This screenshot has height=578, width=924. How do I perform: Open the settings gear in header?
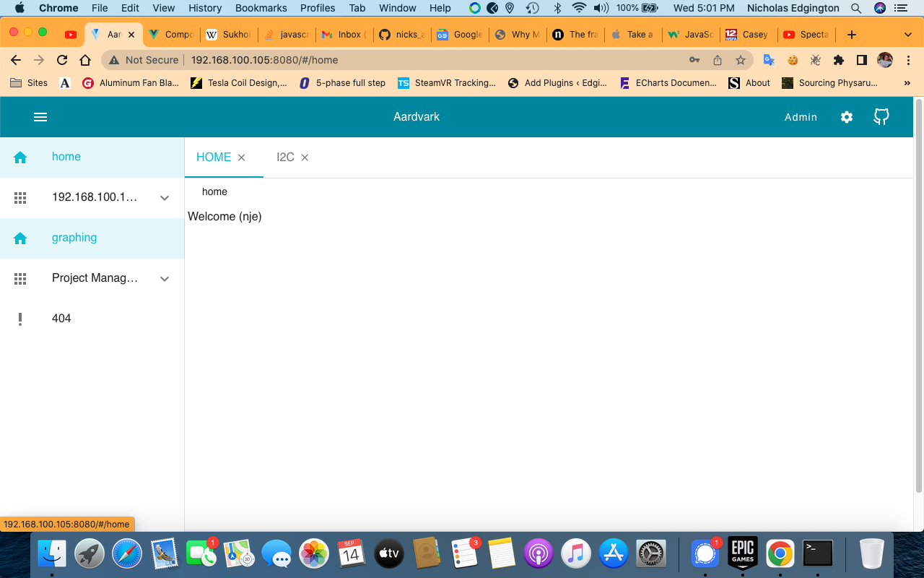(x=847, y=117)
